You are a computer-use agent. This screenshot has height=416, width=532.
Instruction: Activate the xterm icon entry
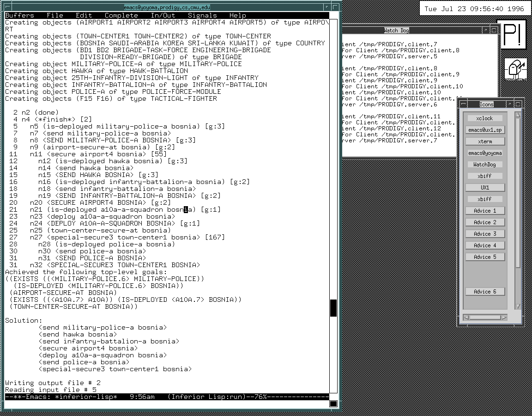(x=484, y=141)
